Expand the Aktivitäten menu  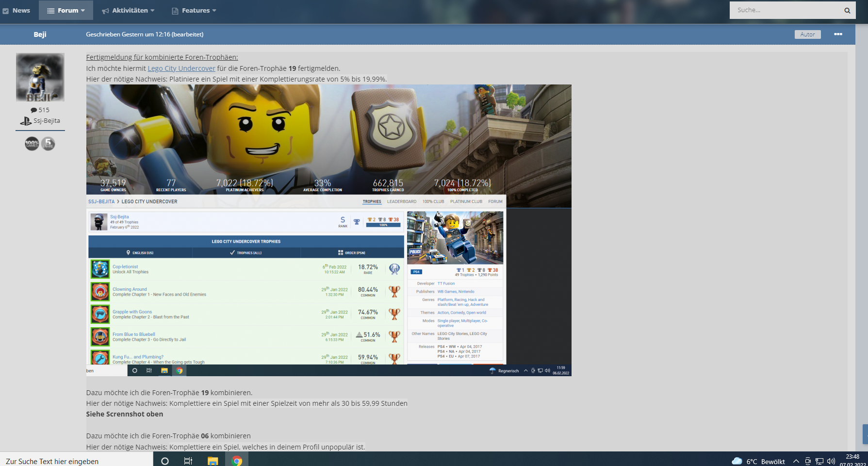128,10
